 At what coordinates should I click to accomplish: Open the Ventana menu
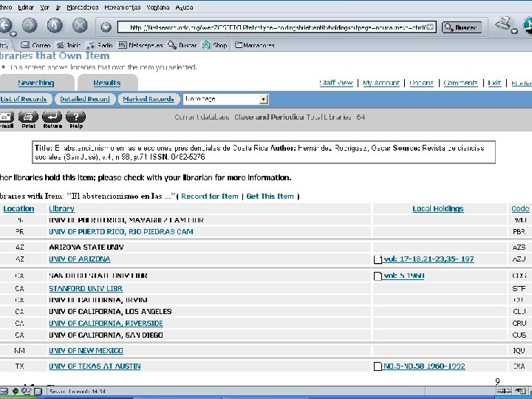click(x=158, y=7)
